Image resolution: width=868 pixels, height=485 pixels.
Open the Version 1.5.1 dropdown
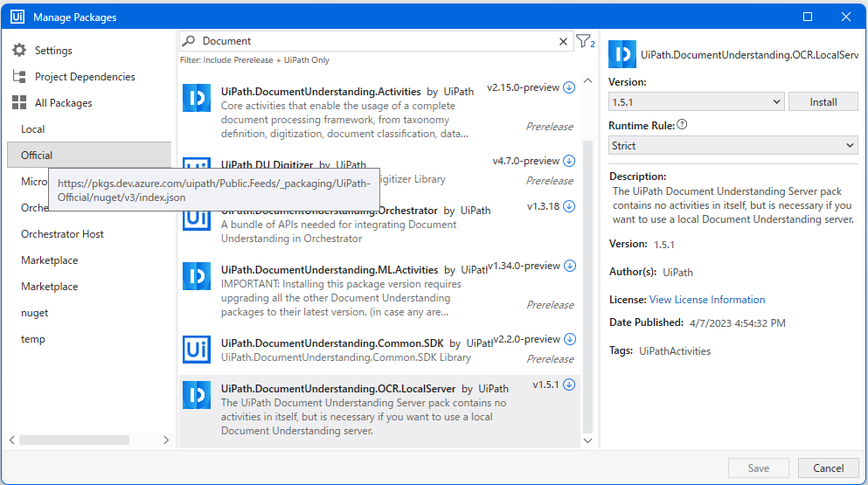pos(696,102)
